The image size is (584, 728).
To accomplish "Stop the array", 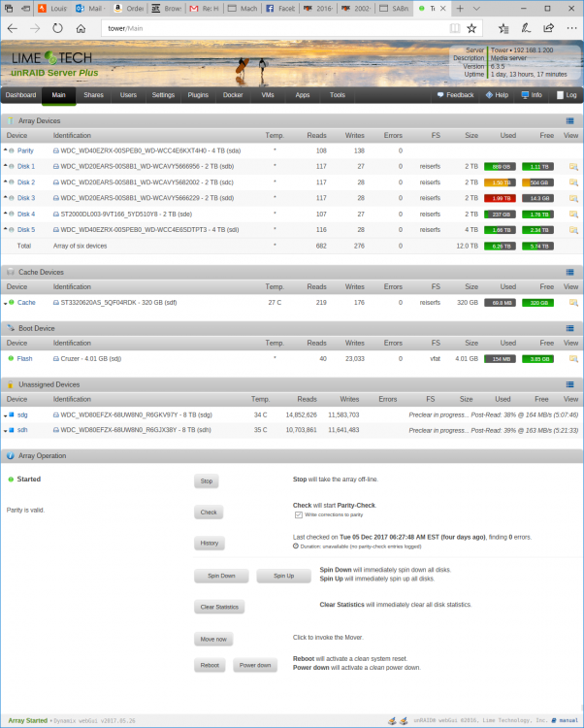I will (207, 481).
